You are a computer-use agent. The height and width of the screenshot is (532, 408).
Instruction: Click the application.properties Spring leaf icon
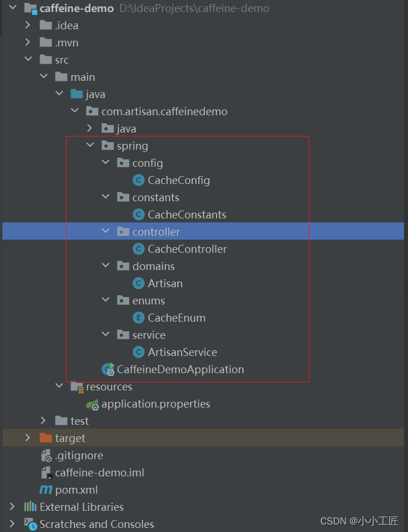coord(93,404)
